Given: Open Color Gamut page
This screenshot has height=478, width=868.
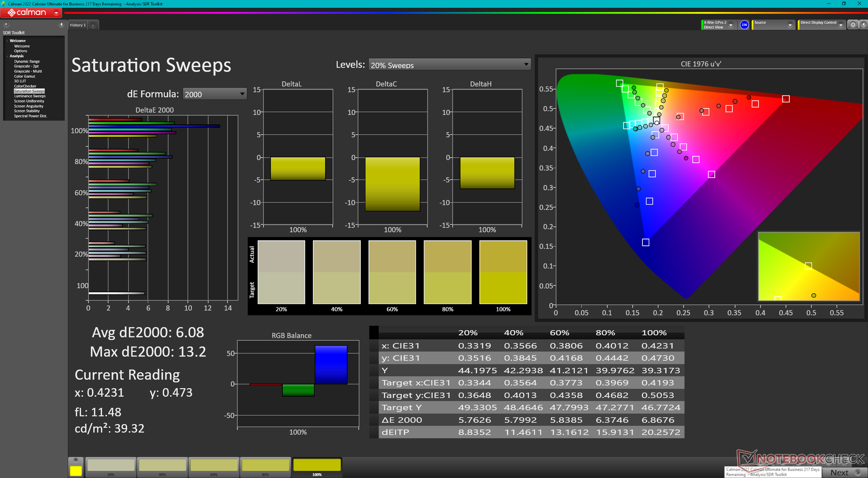Looking at the screenshot, I should pyautogui.click(x=24, y=76).
